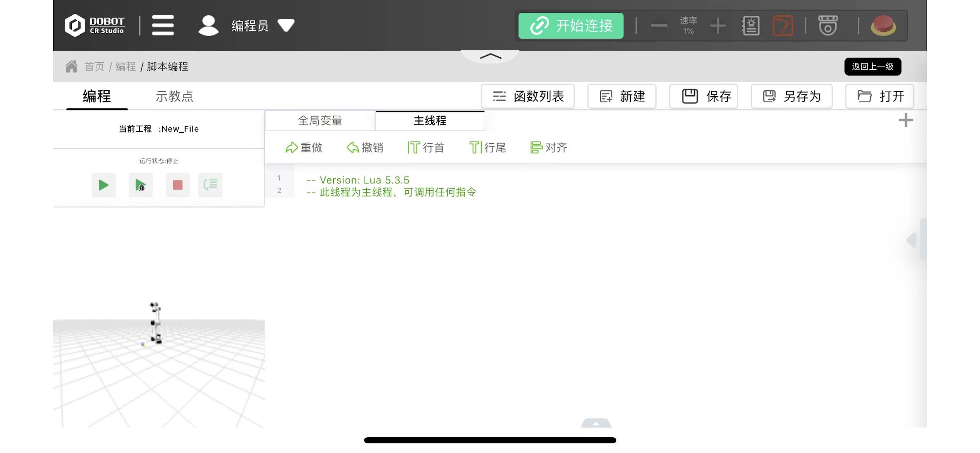Go to home via house icon
Screen dimensions: 980x453
pos(71,66)
